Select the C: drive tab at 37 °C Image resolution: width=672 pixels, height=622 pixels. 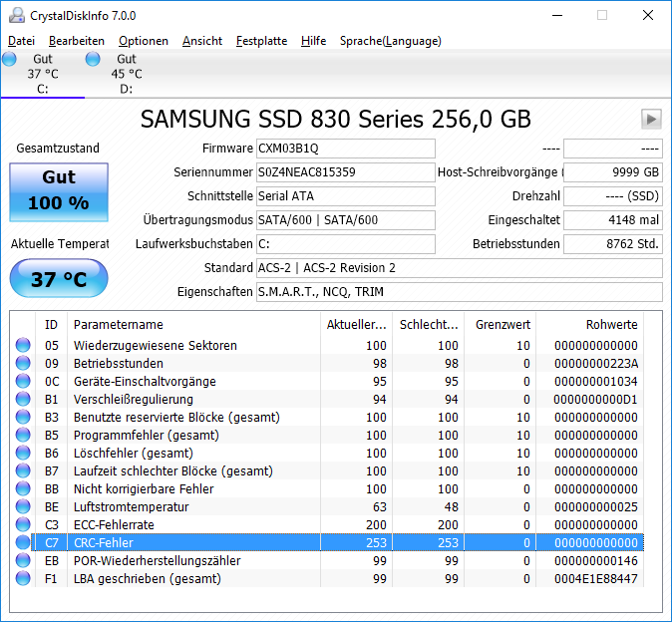point(43,74)
